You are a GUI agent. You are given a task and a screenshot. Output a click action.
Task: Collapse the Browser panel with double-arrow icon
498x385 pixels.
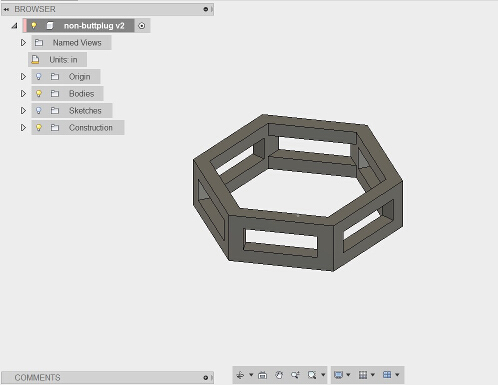coord(6,9)
